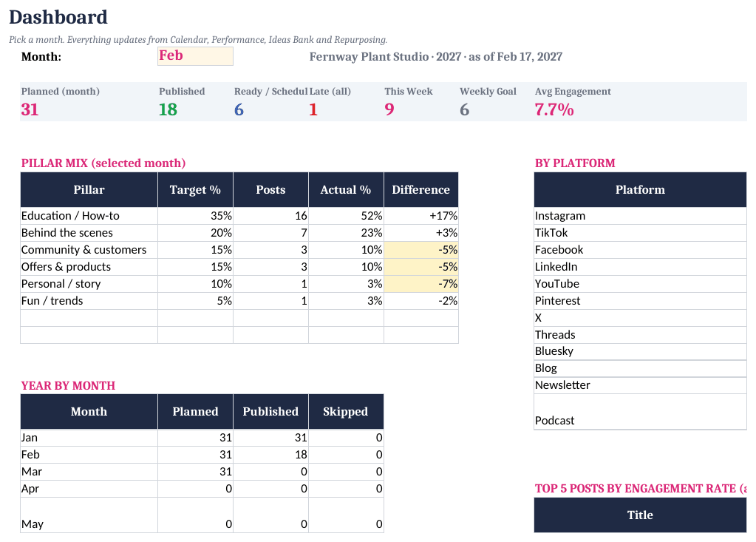Select the Blog platform row

[x=640, y=368]
